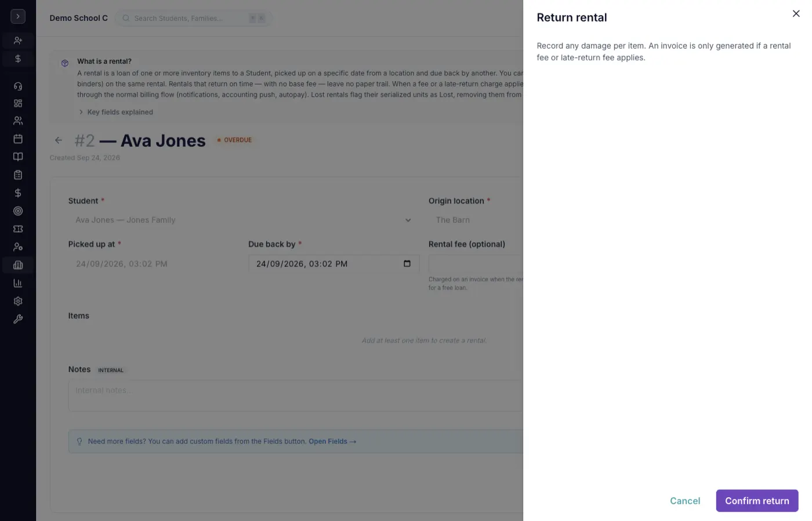Click the cube icon beside What is a rental

(x=65, y=63)
